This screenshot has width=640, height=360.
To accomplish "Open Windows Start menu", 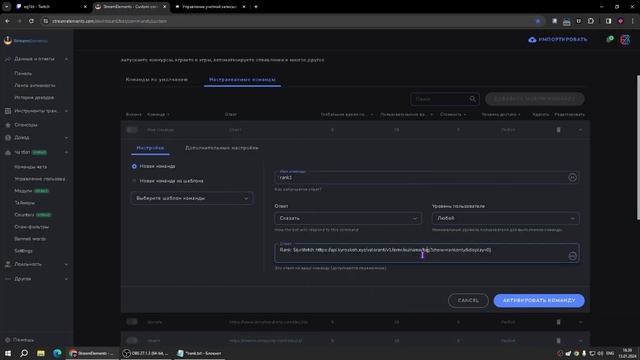I will pyautogui.click(x=8, y=353).
